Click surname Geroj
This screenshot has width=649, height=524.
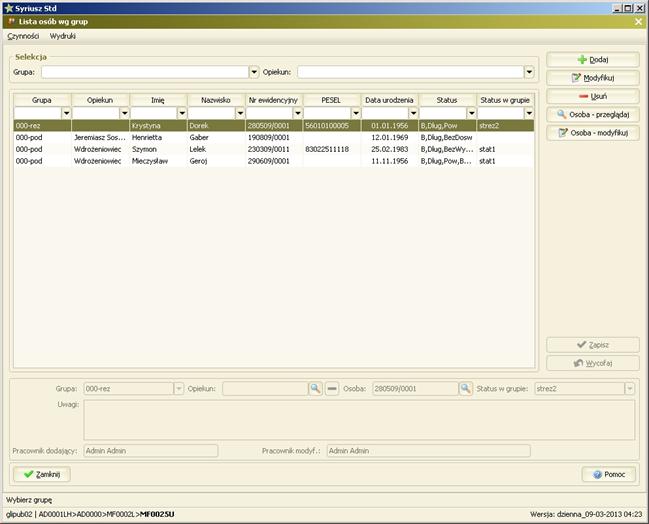[x=198, y=161]
